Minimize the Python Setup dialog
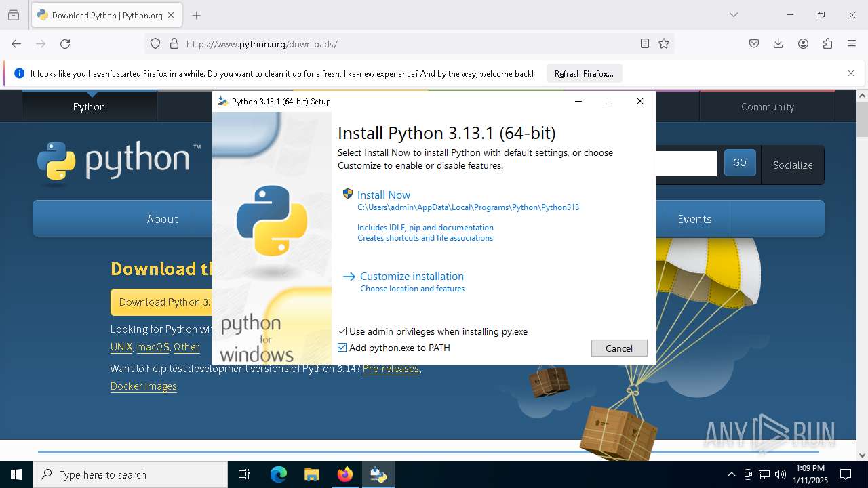The height and width of the screenshot is (488, 868). pos(578,101)
